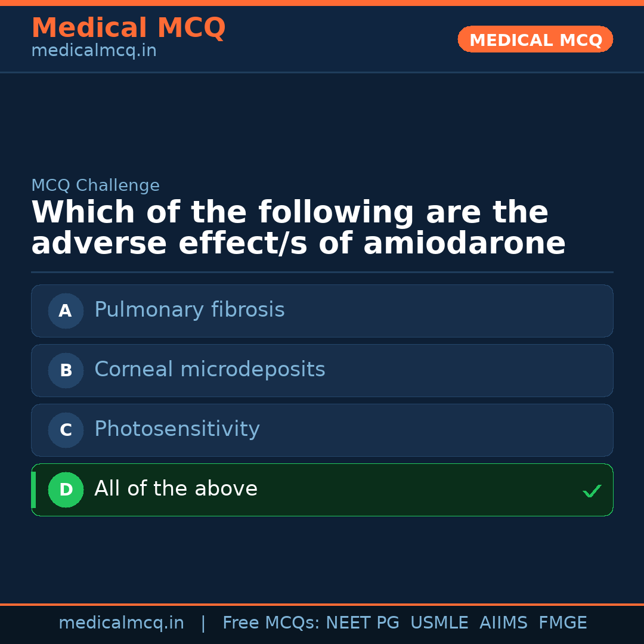Image resolution: width=644 pixels, height=644 pixels.
Task: Click the orange divider line above footer
Action: (322, 605)
